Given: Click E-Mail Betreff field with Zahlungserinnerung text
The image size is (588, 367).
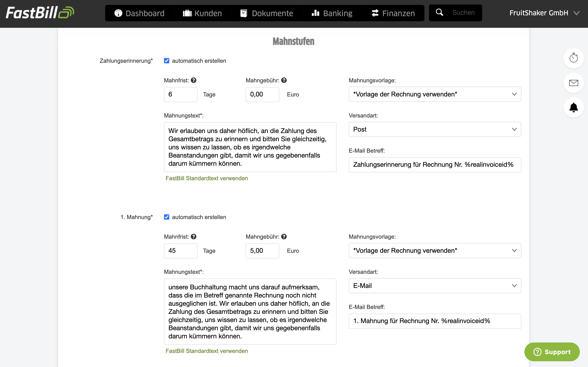Looking at the screenshot, I should 435,165.
